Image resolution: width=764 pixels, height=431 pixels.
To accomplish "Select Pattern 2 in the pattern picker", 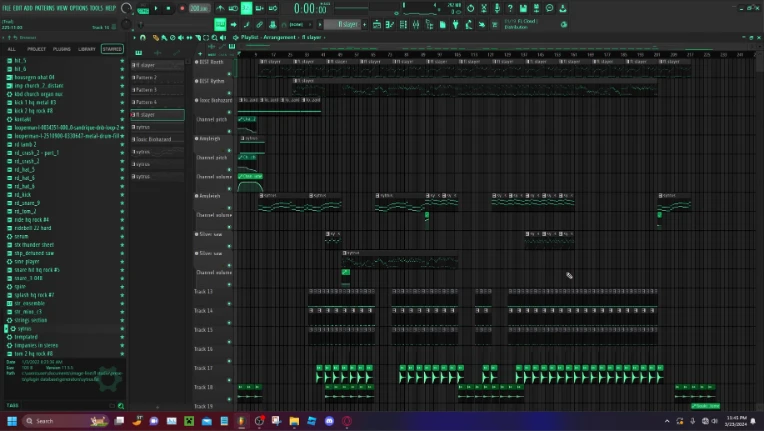I will pyautogui.click(x=157, y=77).
